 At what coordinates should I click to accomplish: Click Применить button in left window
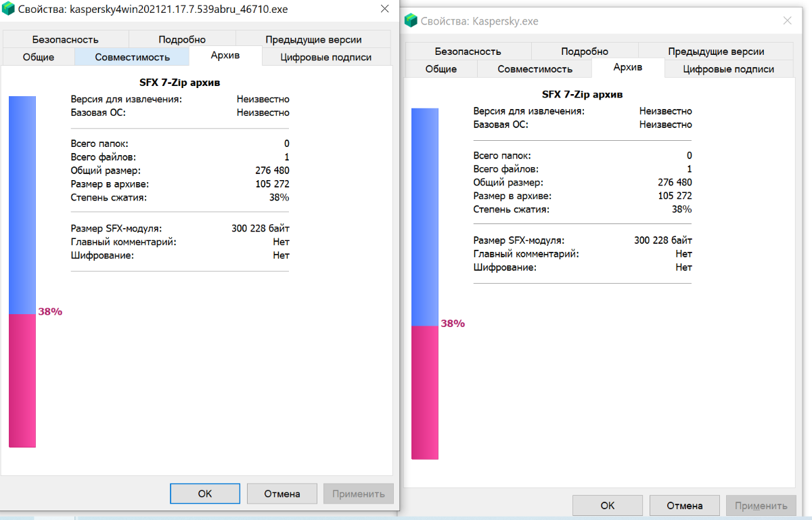[x=359, y=494]
